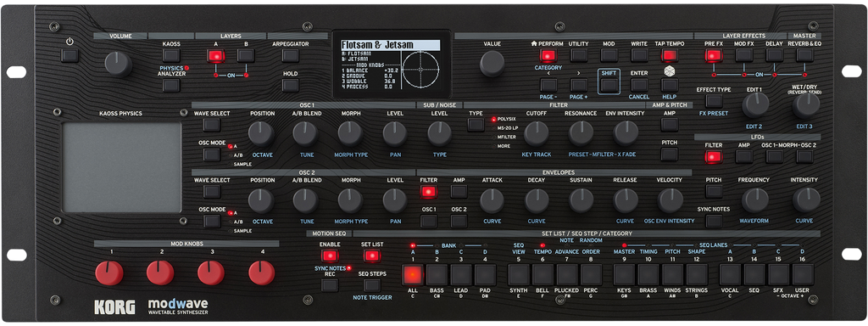This screenshot has height=326, width=868.
Task: Push step button 16 labeled User
Action: pos(803,274)
